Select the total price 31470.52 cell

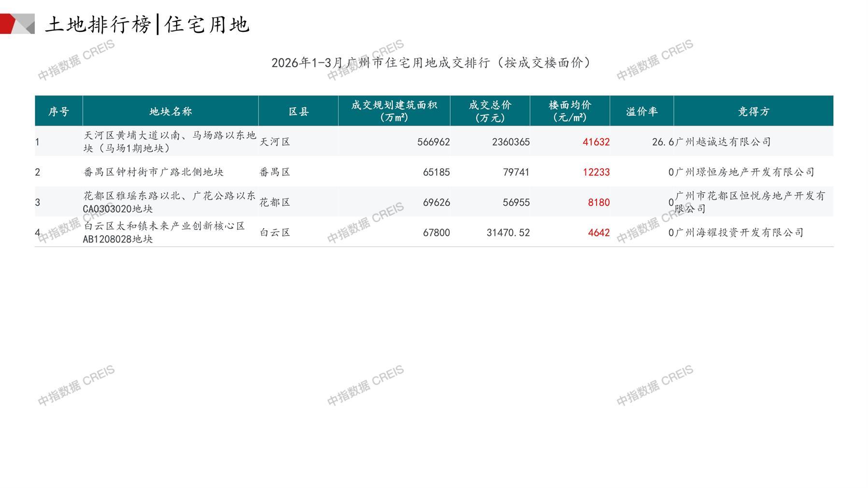(508, 233)
